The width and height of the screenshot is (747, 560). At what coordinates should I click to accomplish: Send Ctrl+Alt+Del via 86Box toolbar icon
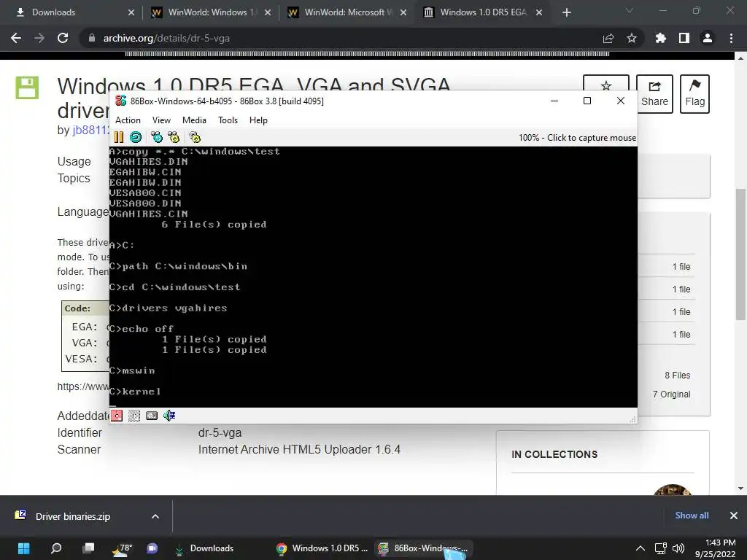[157, 138]
